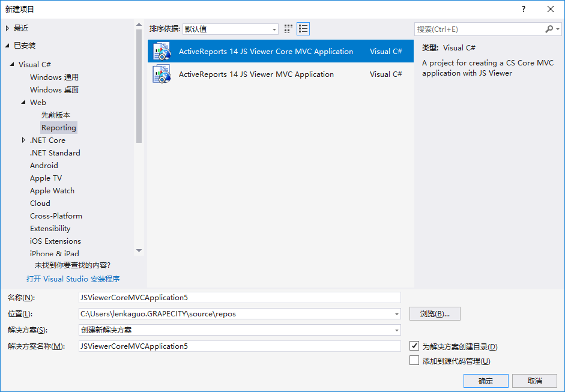Collapse the Installed node
This screenshot has height=392, width=565.
[7, 46]
